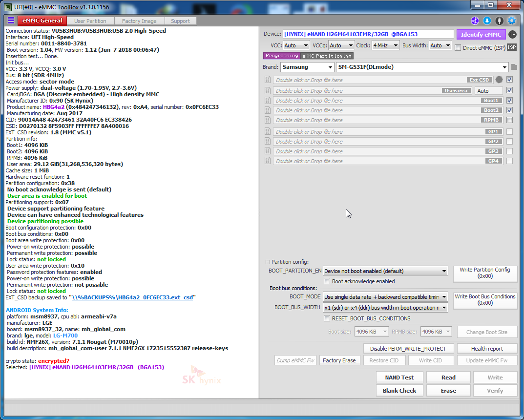This screenshot has width=524, height=420.
Task: Open the BOOT_PARTITION_EN dropdown
Action: point(385,271)
